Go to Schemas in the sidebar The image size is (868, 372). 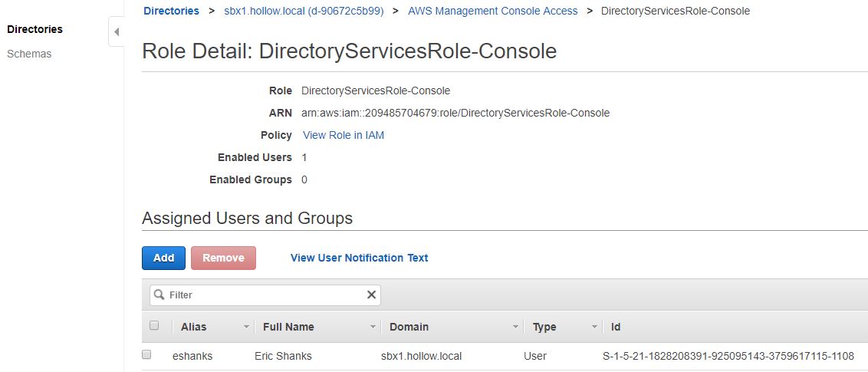pyautogui.click(x=29, y=54)
